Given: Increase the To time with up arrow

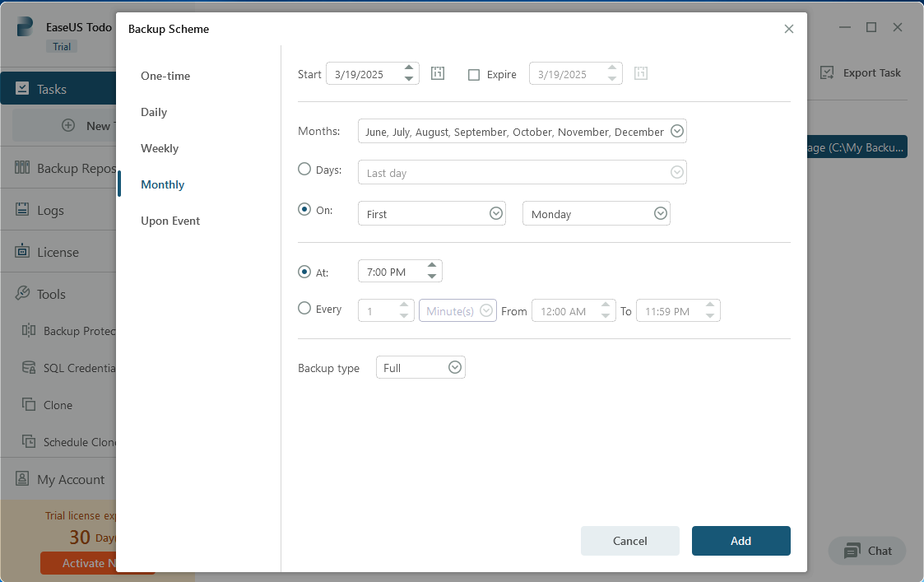Looking at the screenshot, I should 710,305.
